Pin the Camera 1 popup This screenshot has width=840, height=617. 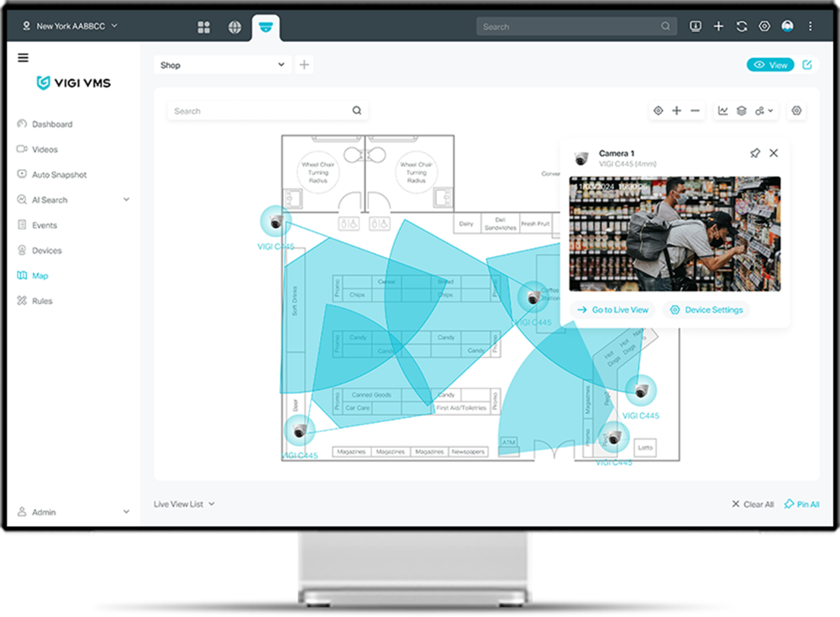[754, 153]
